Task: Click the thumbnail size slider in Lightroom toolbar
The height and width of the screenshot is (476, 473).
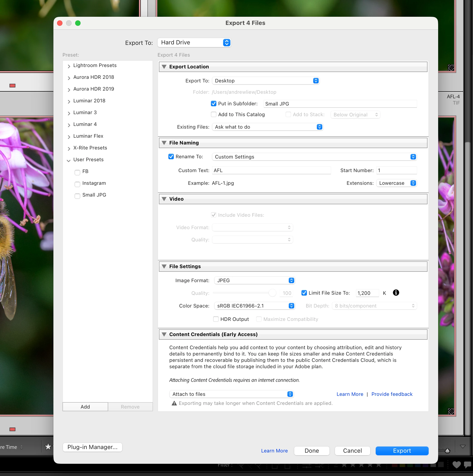Action: point(447,451)
